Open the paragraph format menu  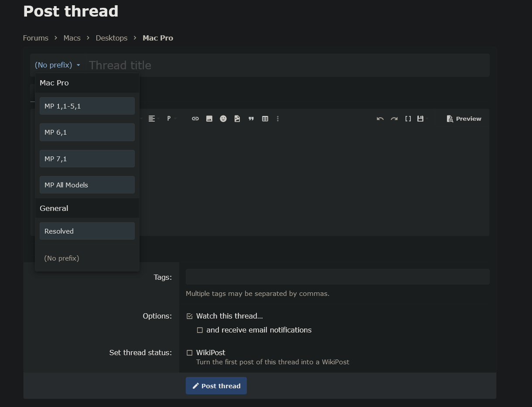(x=170, y=119)
